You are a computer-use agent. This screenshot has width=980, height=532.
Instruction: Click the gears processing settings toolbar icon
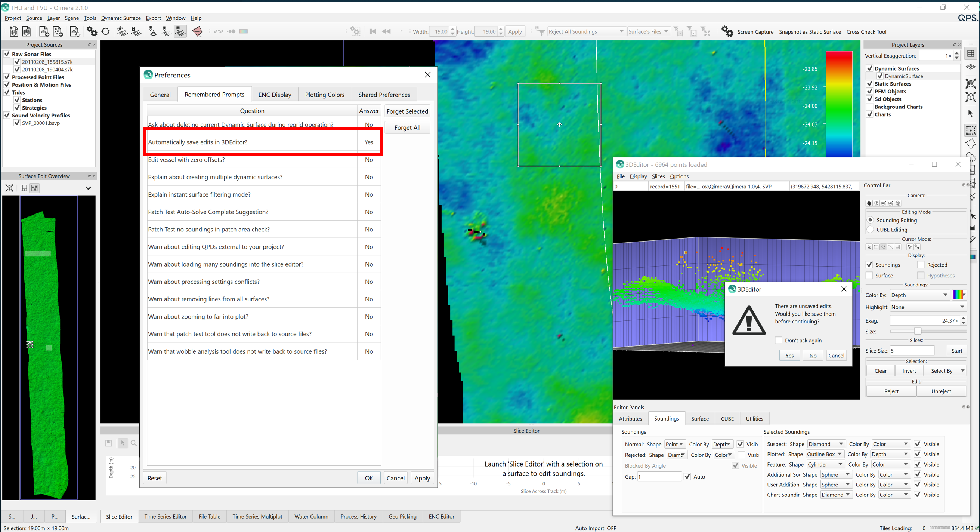pyautogui.click(x=92, y=31)
